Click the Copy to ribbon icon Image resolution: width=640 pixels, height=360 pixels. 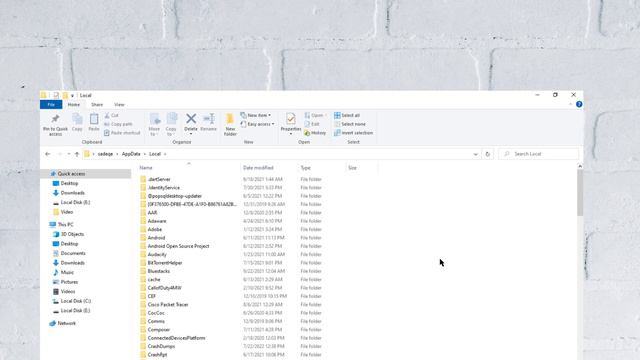(x=171, y=119)
